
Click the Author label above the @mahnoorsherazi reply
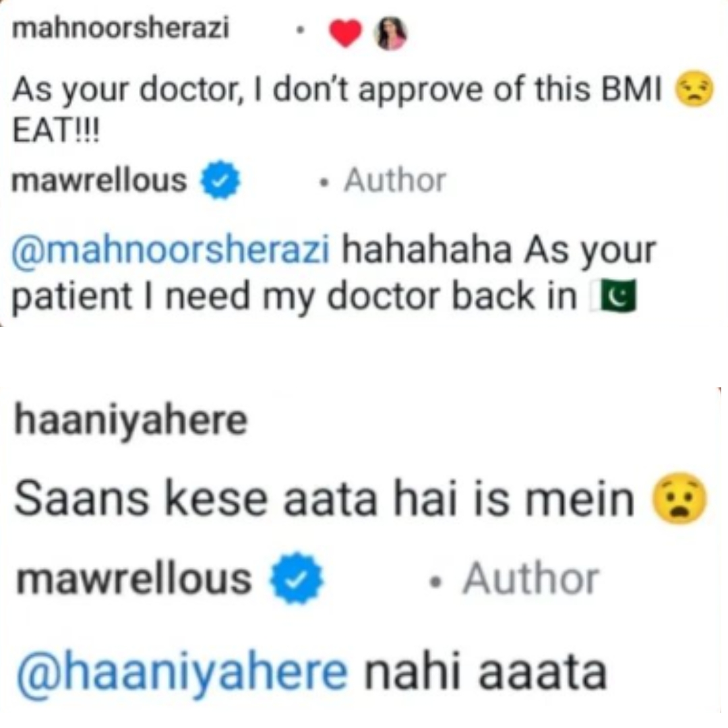tap(394, 180)
